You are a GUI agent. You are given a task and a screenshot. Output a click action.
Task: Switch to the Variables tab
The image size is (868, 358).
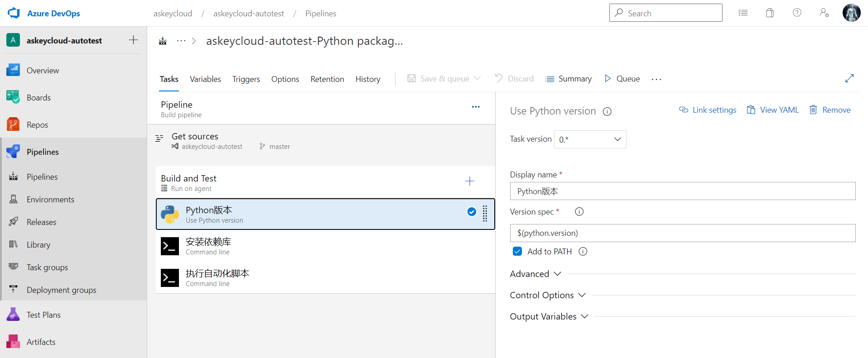point(205,79)
